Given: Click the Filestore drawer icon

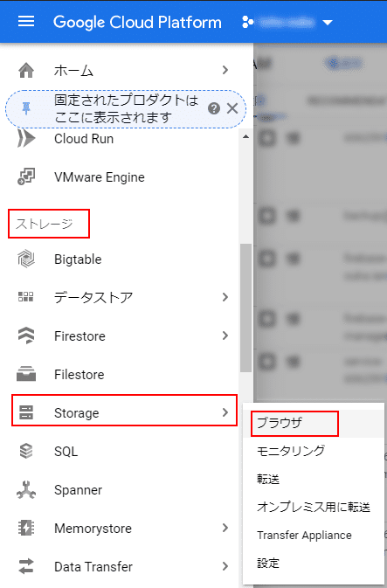Looking at the screenshot, I should (26, 374).
